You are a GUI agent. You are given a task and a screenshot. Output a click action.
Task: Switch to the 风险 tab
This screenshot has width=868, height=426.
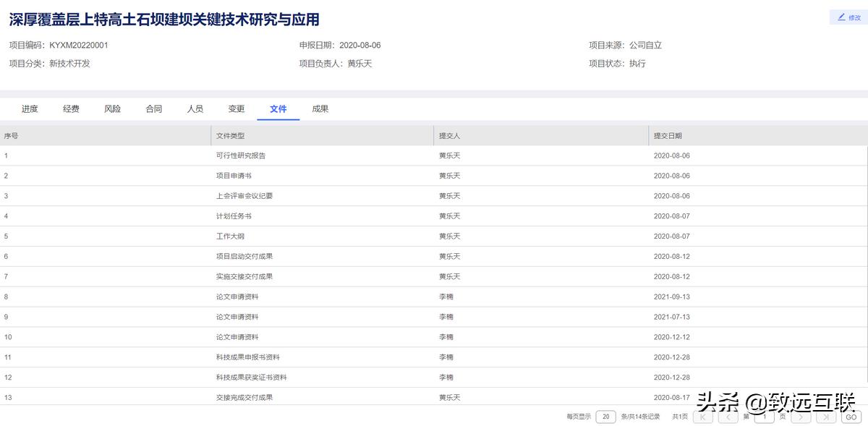(112, 108)
